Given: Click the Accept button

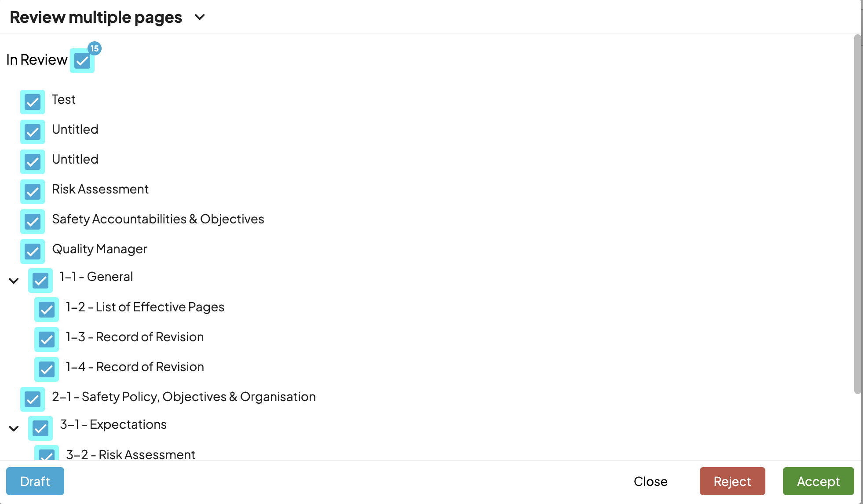Looking at the screenshot, I should 818,481.
